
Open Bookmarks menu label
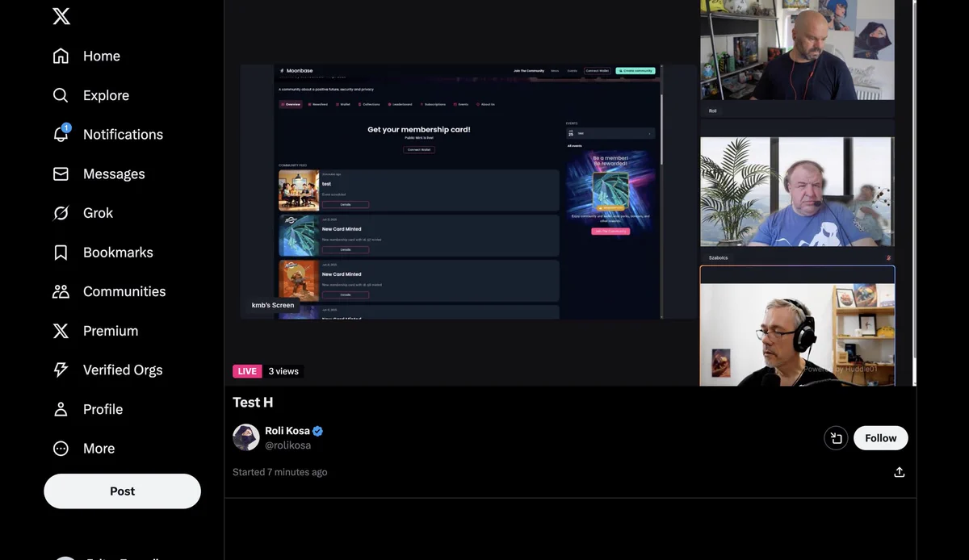click(x=118, y=253)
